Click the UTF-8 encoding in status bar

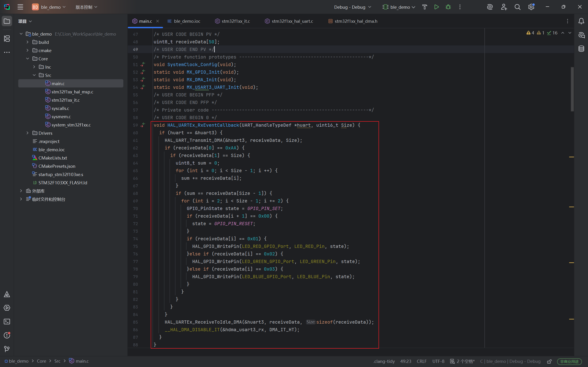click(x=438, y=361)
